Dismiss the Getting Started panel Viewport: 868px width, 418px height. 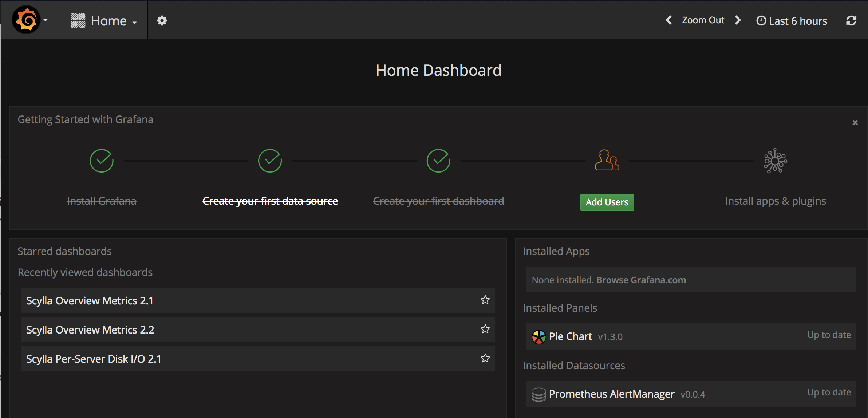coord(855,123)
